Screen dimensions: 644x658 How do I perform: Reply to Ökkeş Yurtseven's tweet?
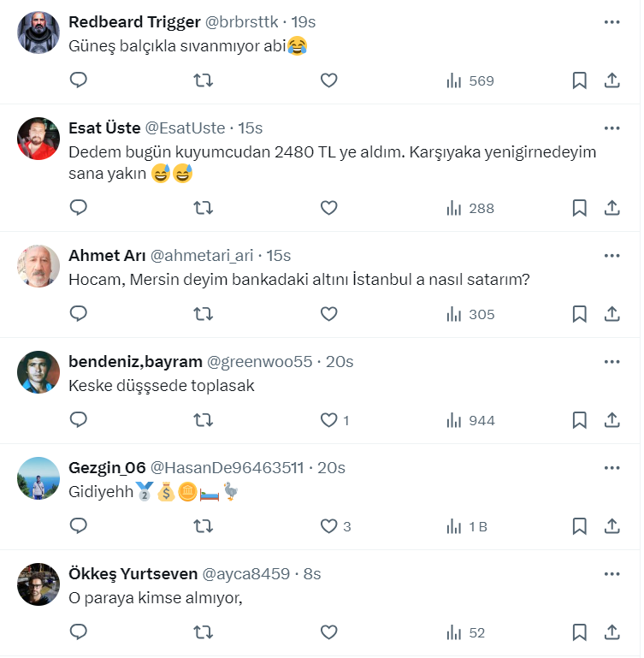(79, 632)
